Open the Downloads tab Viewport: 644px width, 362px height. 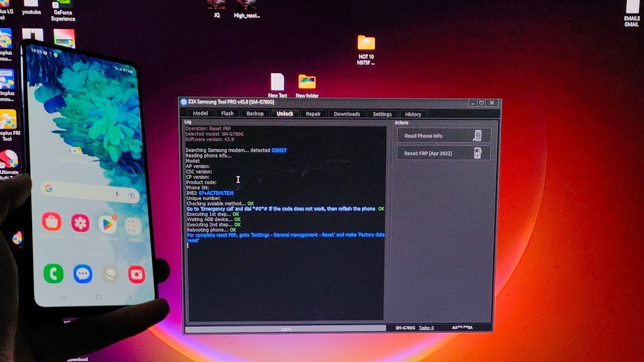347,114
